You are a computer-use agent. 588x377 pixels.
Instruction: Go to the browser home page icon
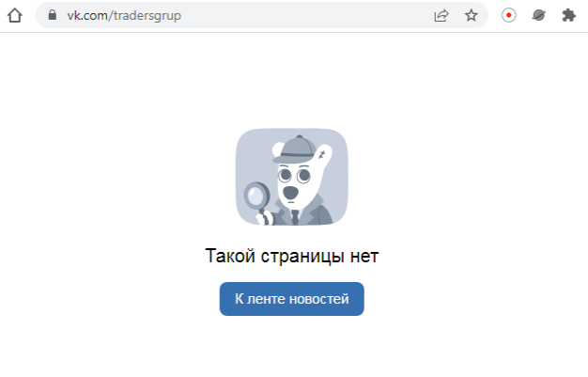coord(15,15)
